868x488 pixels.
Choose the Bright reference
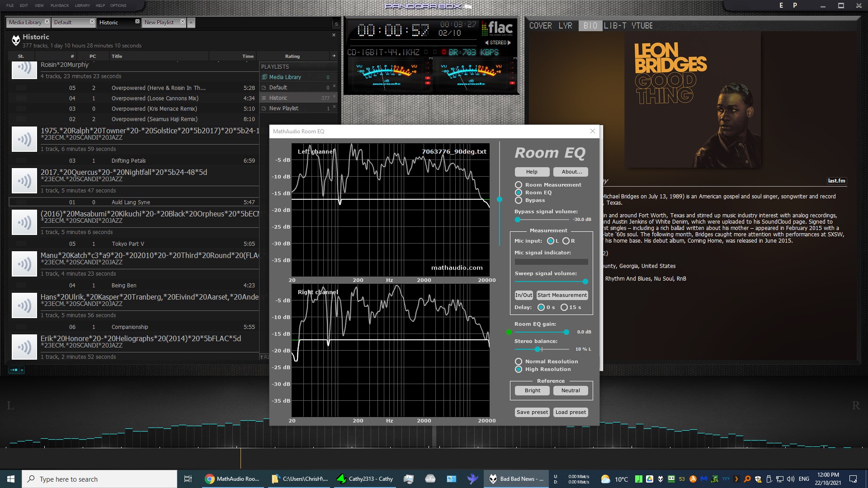point(533,390)
